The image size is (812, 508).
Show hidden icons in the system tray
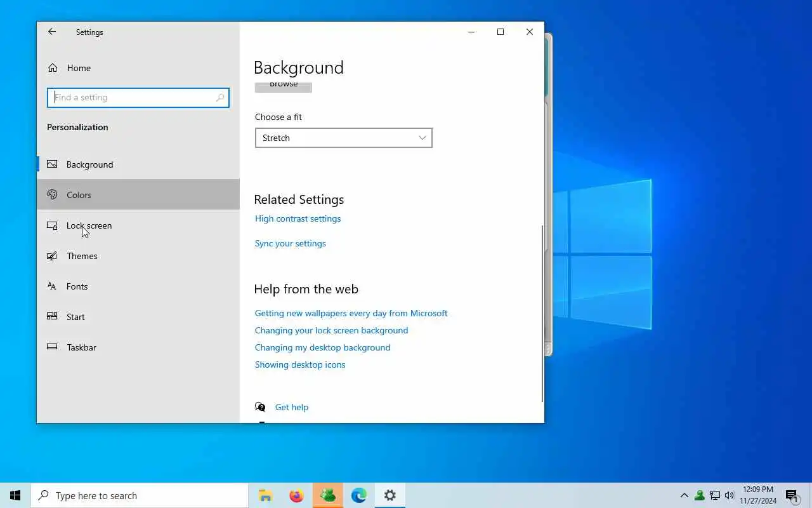(x=684, y=495)
